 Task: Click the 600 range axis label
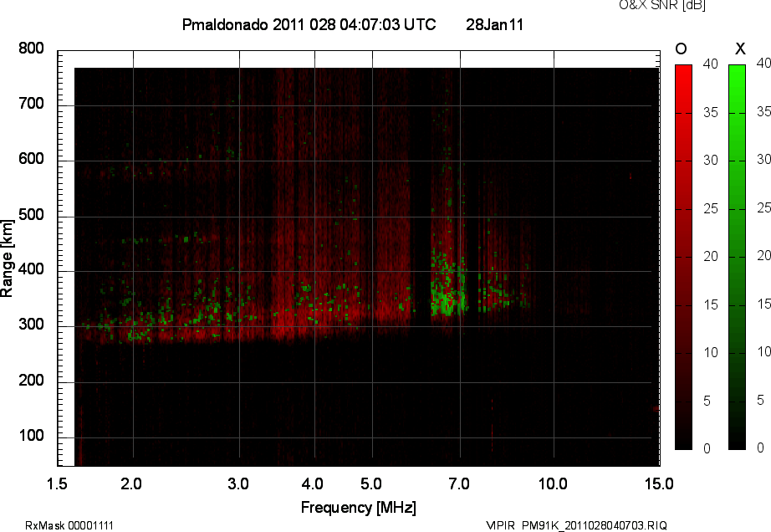(x=32, y=159)
